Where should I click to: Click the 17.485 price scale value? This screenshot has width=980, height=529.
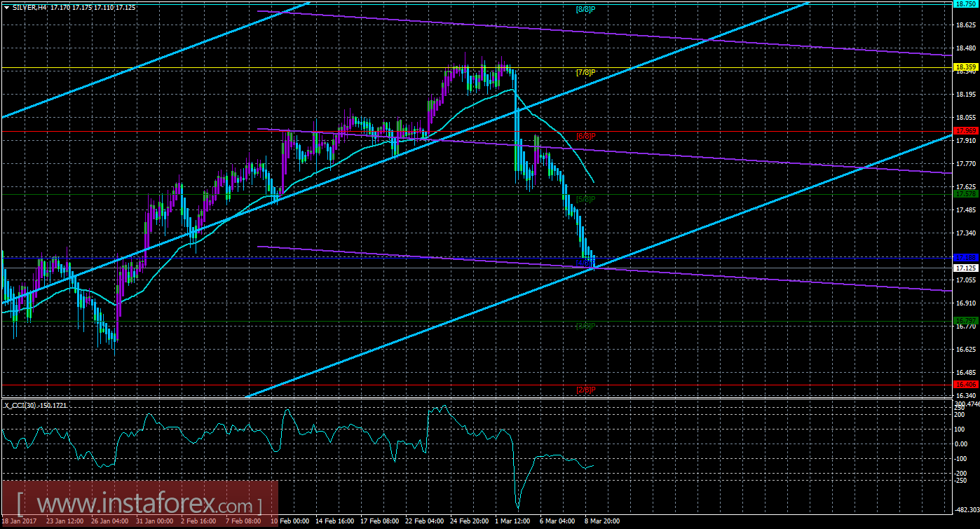(967, 210)
